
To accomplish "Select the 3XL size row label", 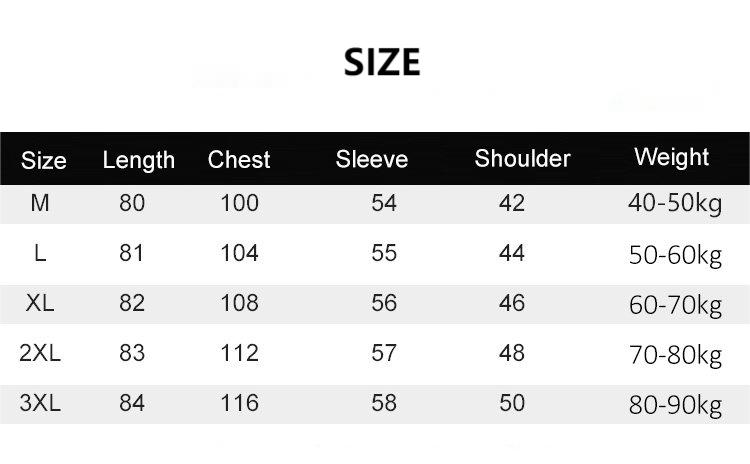I will [40, 403].
